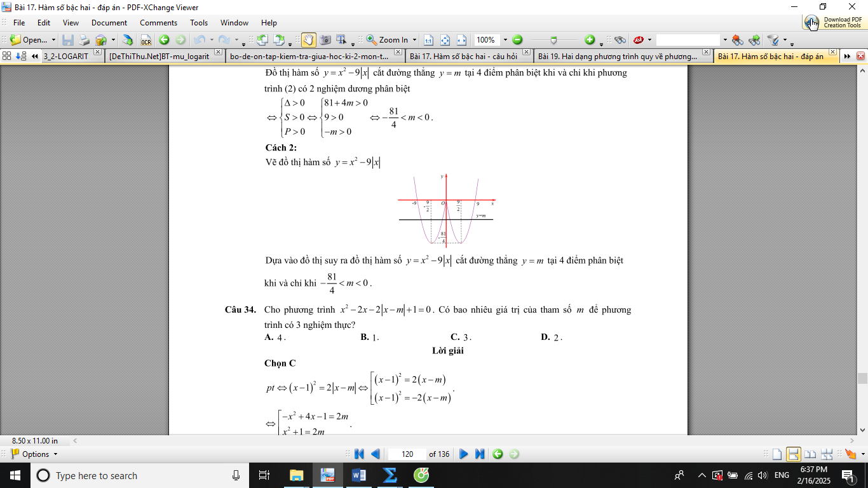Screen dimensions: 868x488
Task: Select the Snapshot camera tool
Action: tap(325, 40)
